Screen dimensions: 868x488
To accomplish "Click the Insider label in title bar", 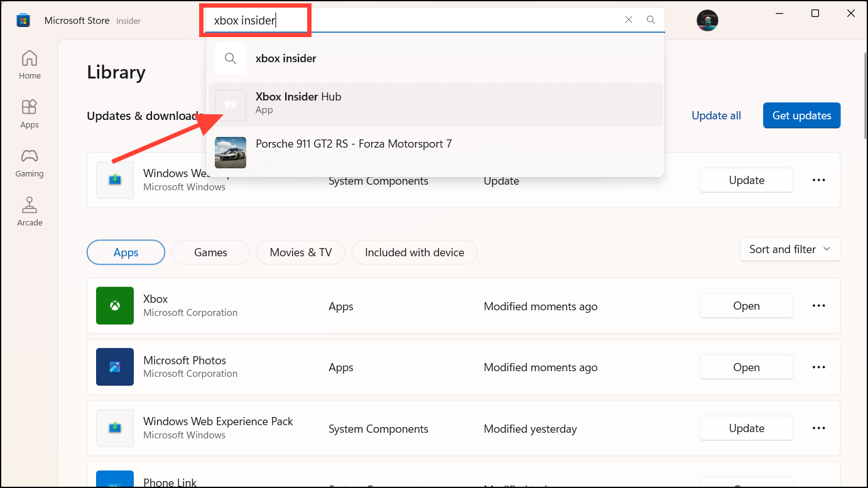I will (x=128, y=21).
